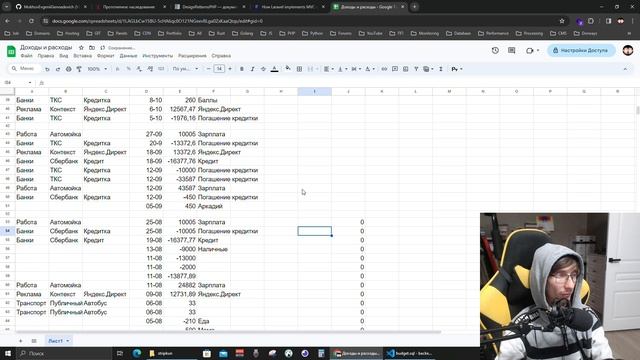The image size is (640, 360).
Task: Format selection as percent
Action: pos(129,69)
